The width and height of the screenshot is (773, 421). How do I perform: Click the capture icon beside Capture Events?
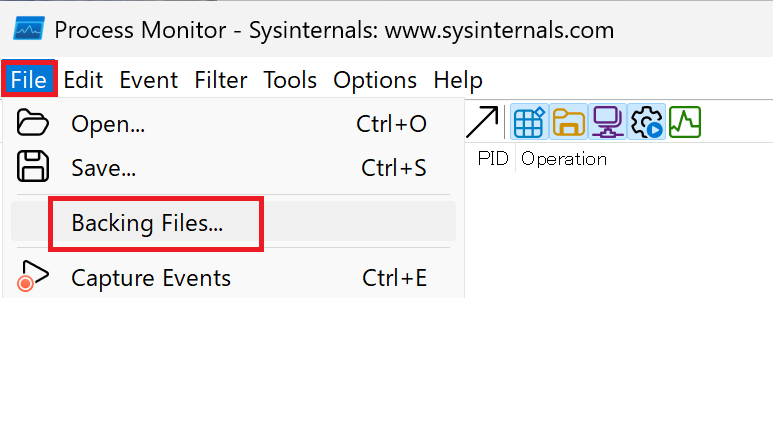(33, 276)
